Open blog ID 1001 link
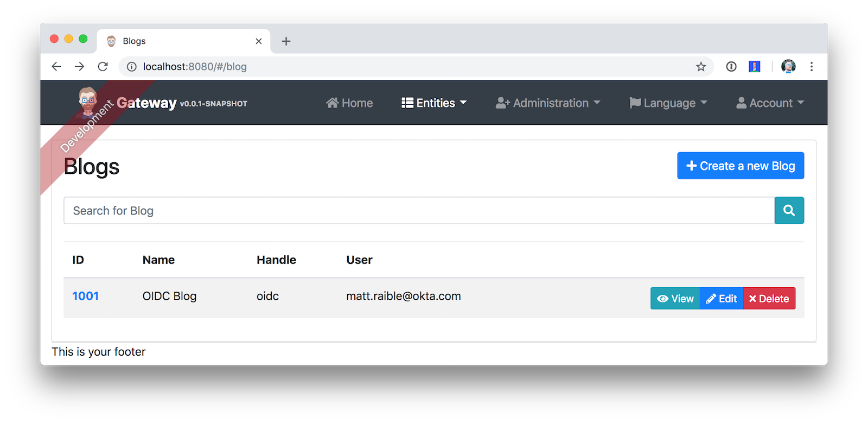The image size is (868, 423). click(x=86, y=296)
